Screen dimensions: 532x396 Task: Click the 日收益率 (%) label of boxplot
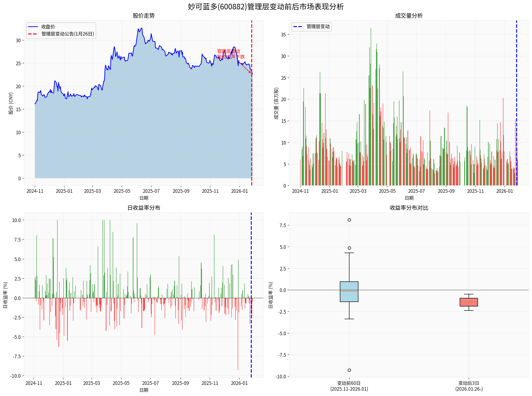(x=271, y=295)
